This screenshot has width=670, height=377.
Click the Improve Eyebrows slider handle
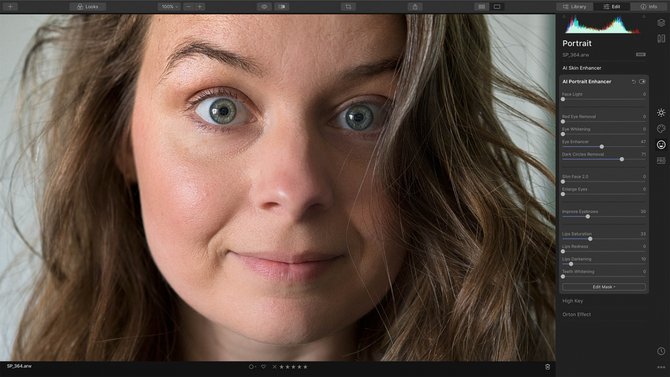[588, 216]
